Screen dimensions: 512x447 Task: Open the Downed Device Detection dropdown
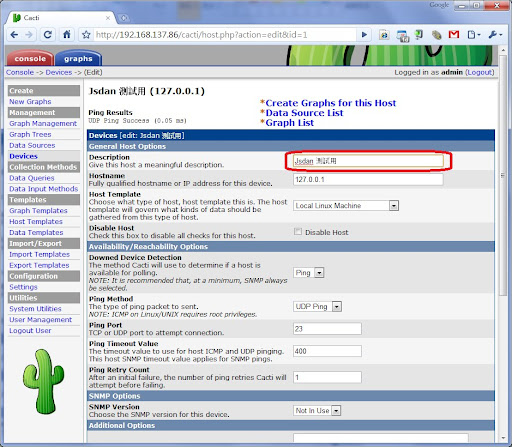[308, 273]
